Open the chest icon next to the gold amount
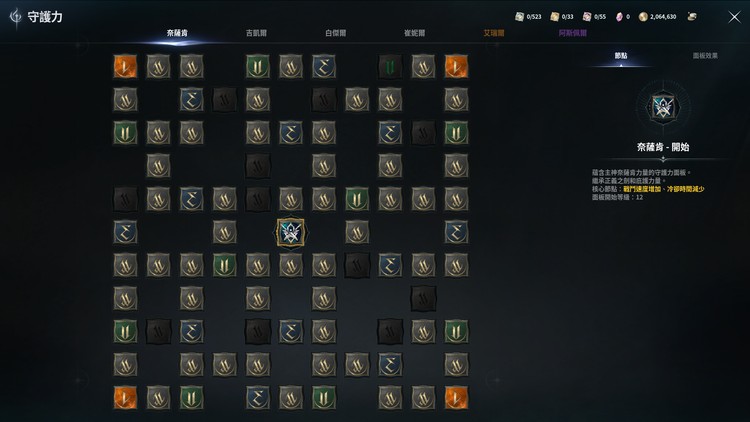This screenshot has width=750, height=422. tap(691, 17)
